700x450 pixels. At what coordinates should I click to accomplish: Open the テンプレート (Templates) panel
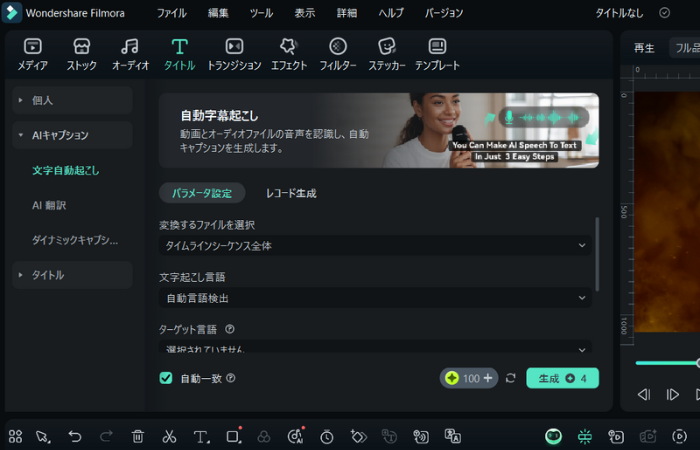[437, 54]
